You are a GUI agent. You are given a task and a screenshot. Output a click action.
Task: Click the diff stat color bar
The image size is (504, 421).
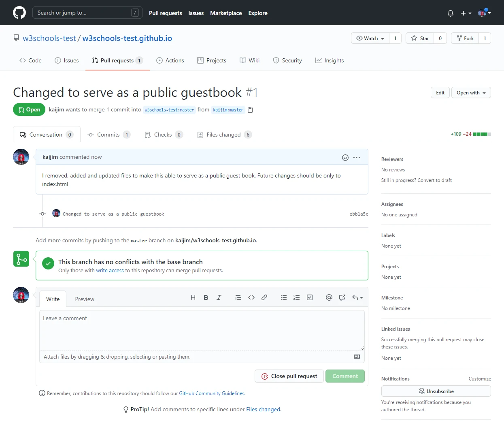[482, 134]
